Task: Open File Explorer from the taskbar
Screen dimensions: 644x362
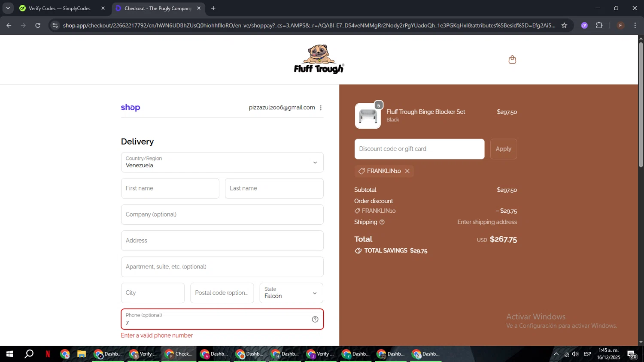Action: coord(81,354)
